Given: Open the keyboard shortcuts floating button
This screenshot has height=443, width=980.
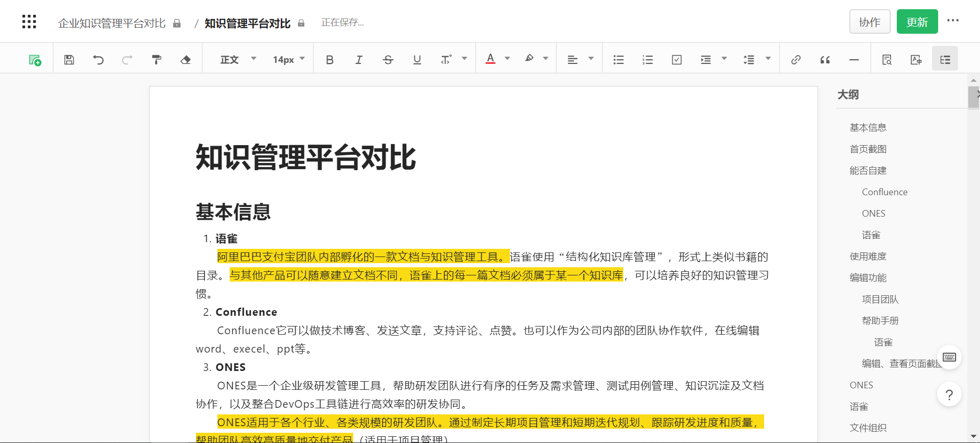Looking at the screenshot, I should 949,357.
